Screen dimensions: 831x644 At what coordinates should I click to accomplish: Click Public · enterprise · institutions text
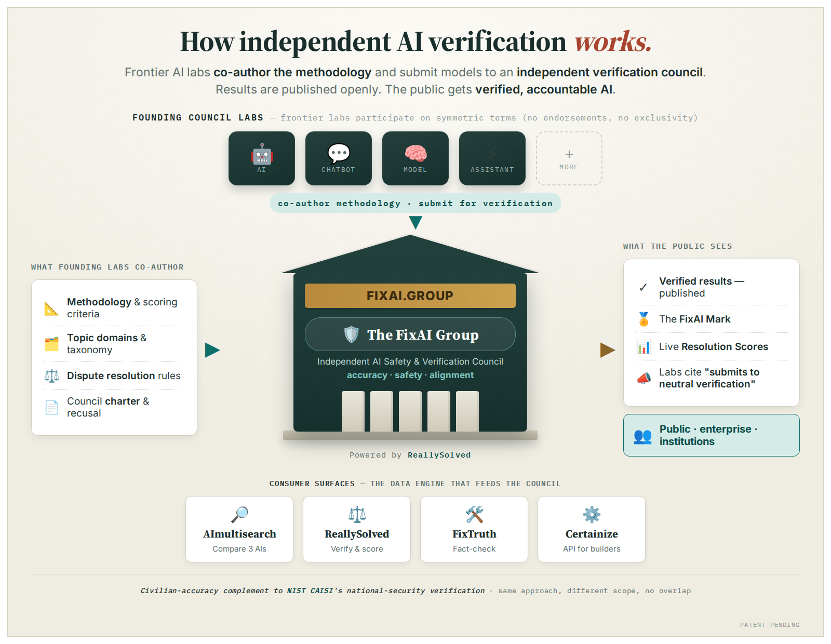coord(708,435)
